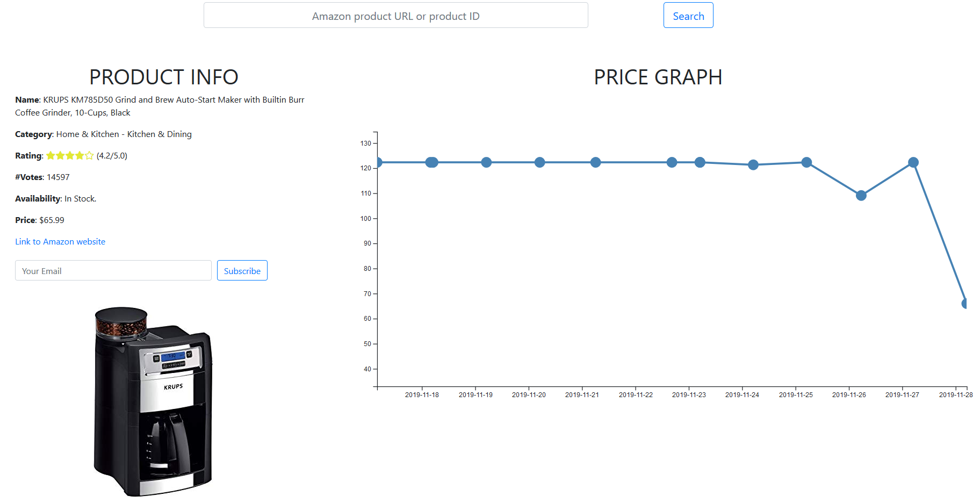Select the lowest price data point near 66

point(965,304)
